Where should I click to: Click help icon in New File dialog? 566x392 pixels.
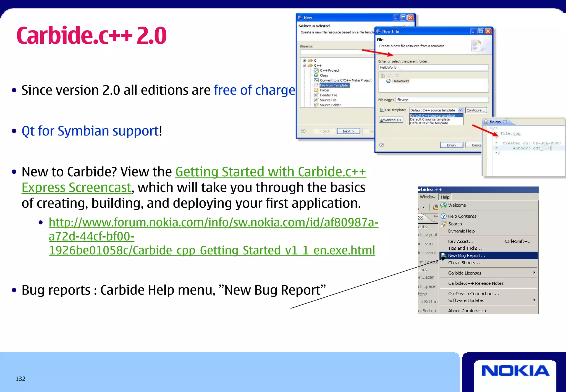tap(382, 145)
